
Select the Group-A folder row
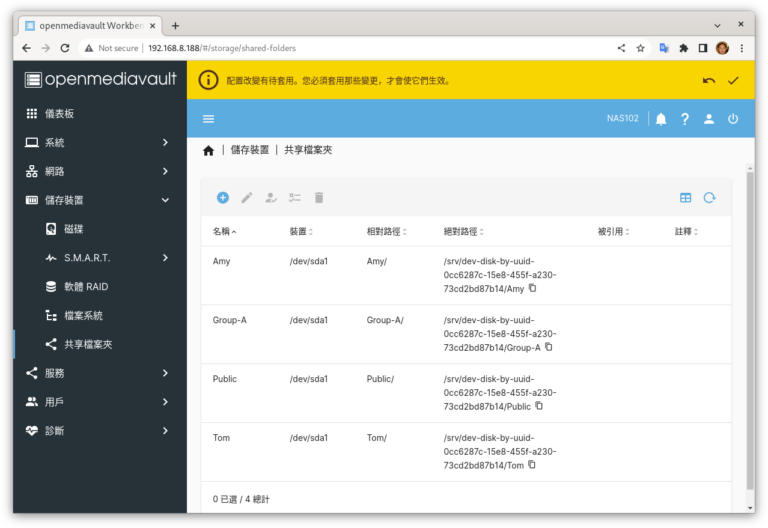(466, 334)
